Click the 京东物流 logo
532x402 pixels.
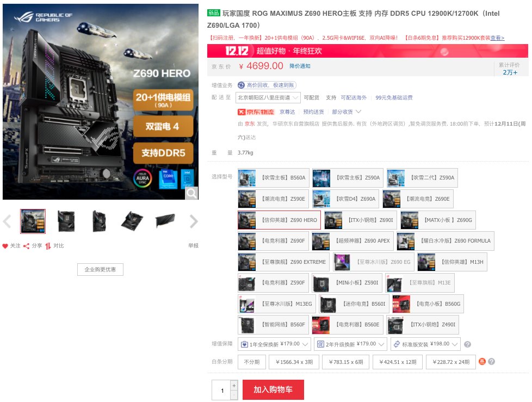point(256,112)
